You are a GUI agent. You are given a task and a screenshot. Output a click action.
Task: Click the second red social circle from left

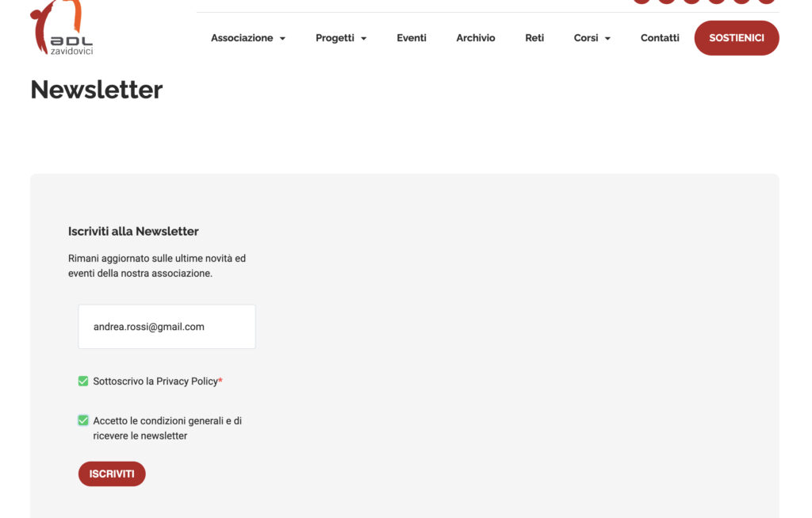click(x=667, y=2)
